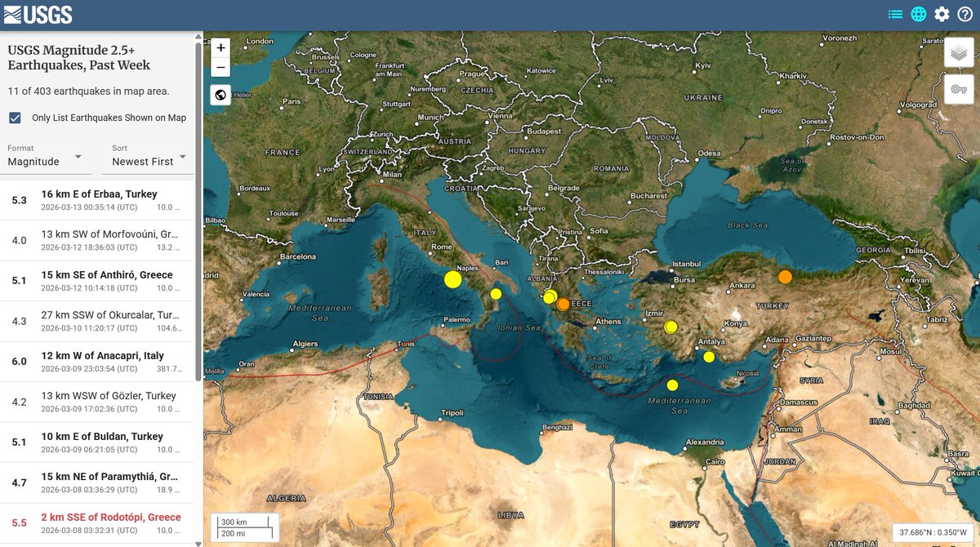Select 15 km NE of Paramythiá earthquake
The height and width of the screenshot is (547, 980).
pos(98,483)
